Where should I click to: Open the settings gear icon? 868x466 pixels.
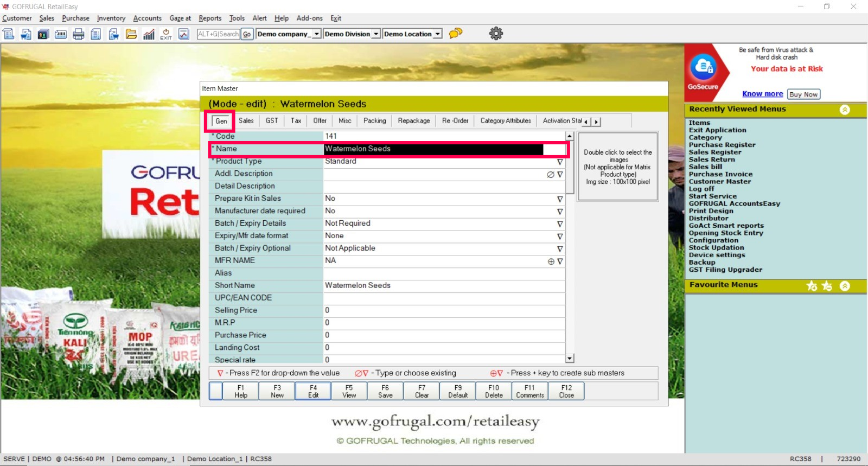click(496, 34)
